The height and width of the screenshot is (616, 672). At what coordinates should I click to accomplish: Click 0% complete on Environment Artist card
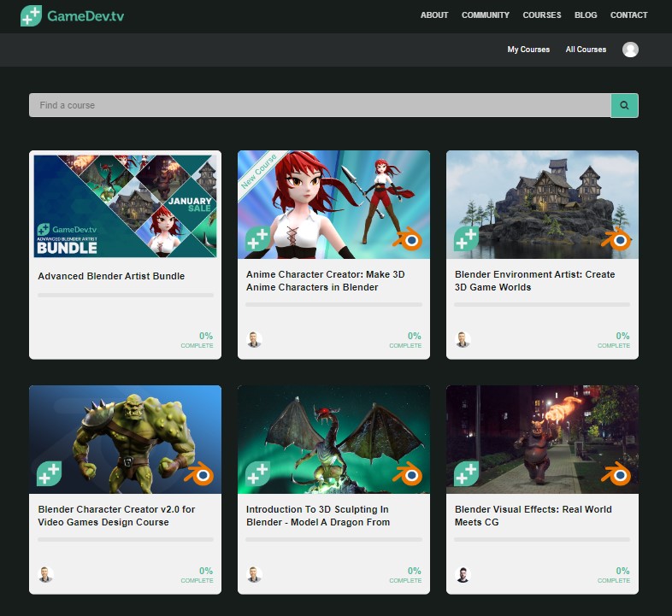click(614, 340)
